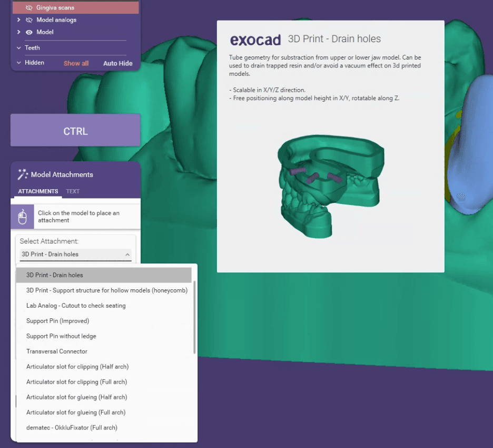The width and height of the screenshot is (493, 448).
Task: Switch to the ATTACHMENTS tab
Action: 38,191
